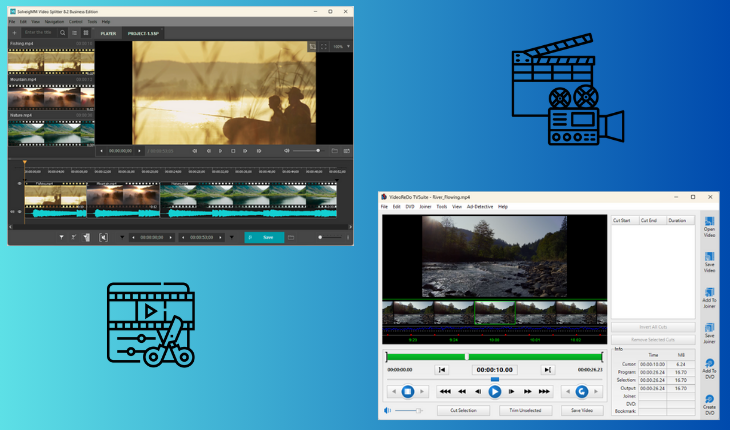730x430 pixels.
Task: Click the Trim Unselected button
Action: point(518,410)
